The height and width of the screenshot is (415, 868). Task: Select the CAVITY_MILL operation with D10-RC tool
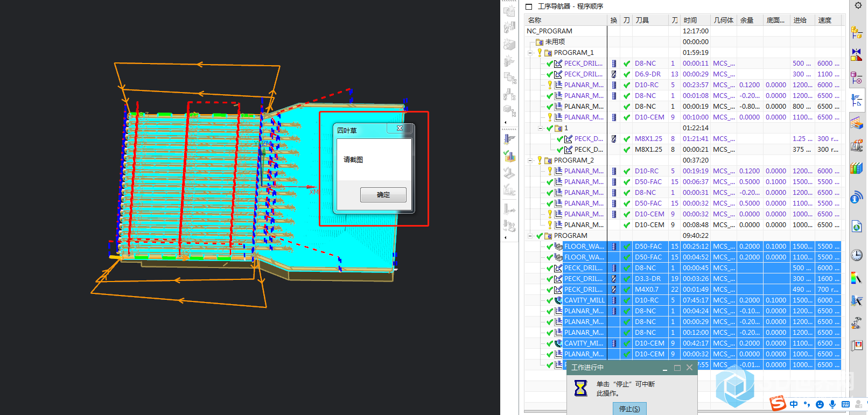point(584,300)
